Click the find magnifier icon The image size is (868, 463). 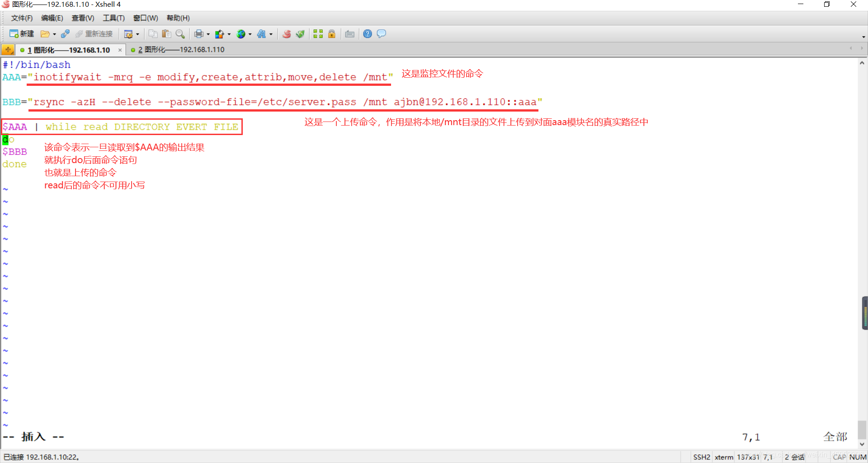(180, 34)
